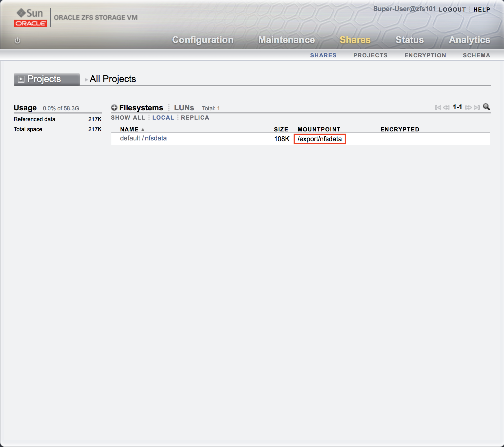The width and height of the screenshot is (504, 447).
Task: Switch to the LUNs view
Action: (x=184, y=108)
